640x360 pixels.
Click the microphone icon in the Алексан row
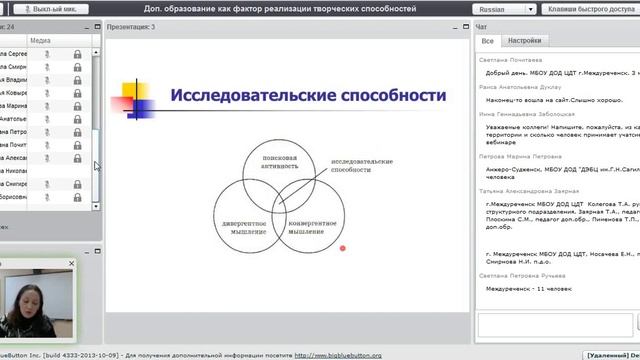point(47,158)
